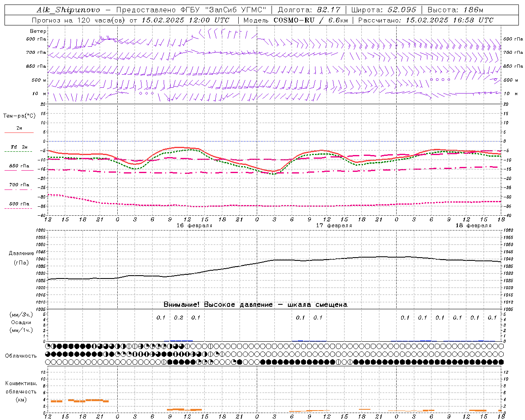525x420 pixels.
Task: Click the 'Осадки' precipitation label
Action: coord(21,322)
